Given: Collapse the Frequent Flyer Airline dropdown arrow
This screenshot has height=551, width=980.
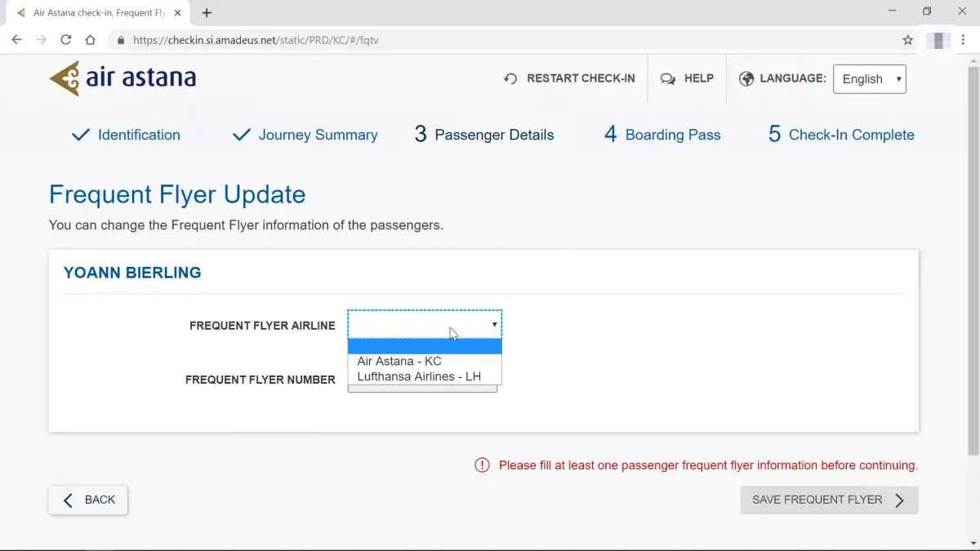Looking at the screenshot, I should click(494, 324).
